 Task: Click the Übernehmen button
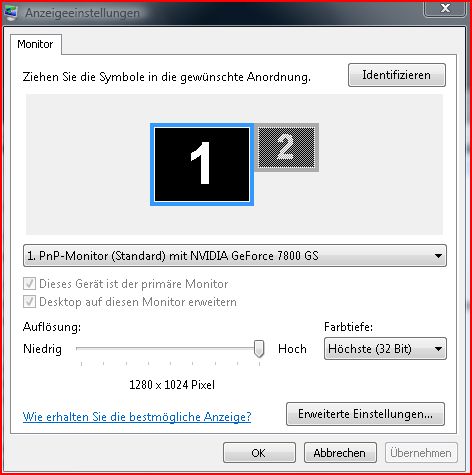coord(421,453)
